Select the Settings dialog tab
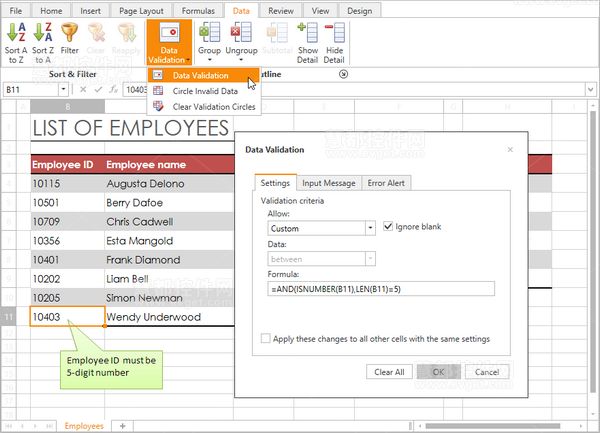Screen dimensions: 600x433 pos(275,183)
